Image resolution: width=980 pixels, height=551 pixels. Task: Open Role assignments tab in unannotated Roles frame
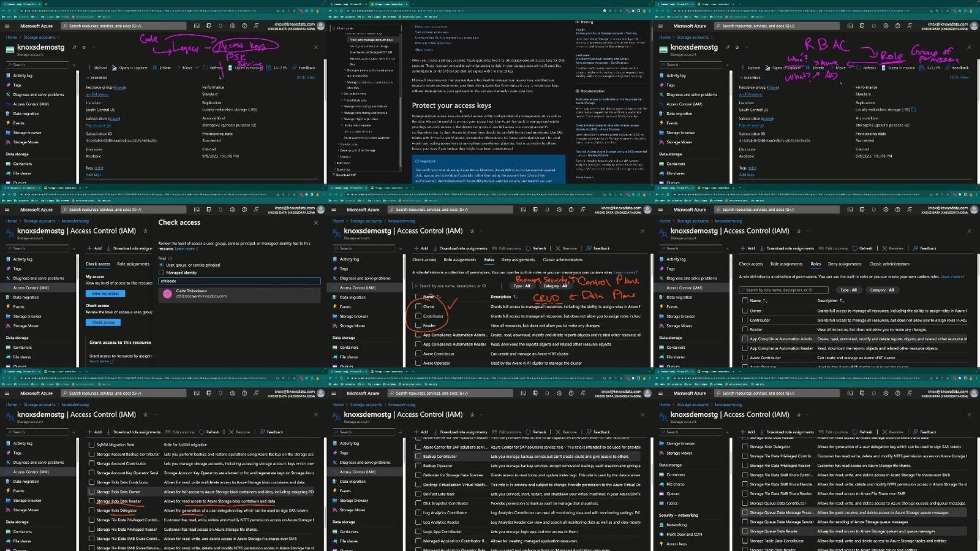pos(786,264)
